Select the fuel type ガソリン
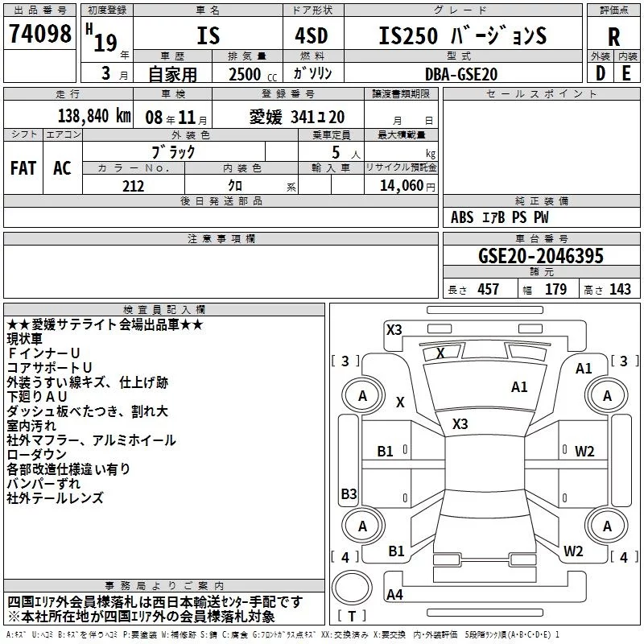This screenshot has width=644, height=644. (312, 73)
